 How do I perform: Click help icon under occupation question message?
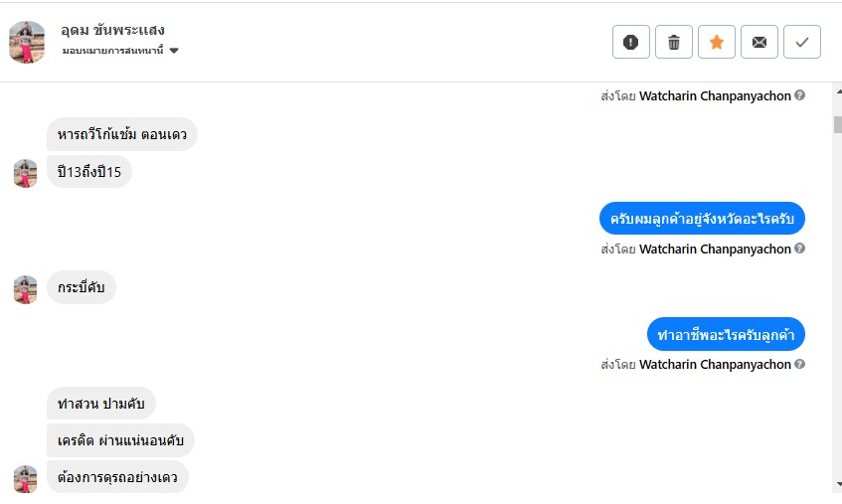pyautogui.click(x=800, y=364)
